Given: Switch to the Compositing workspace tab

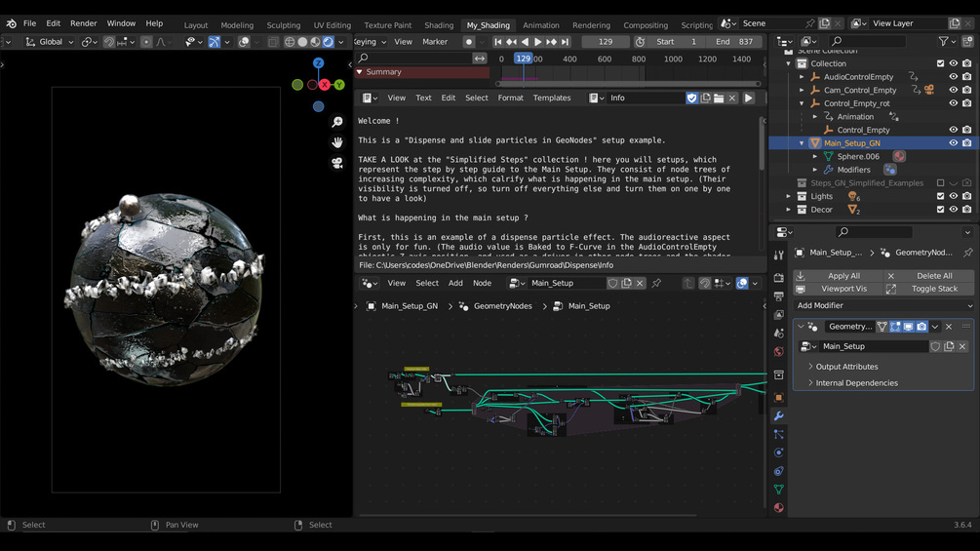Looking at the screenshot, I should 645,25.
